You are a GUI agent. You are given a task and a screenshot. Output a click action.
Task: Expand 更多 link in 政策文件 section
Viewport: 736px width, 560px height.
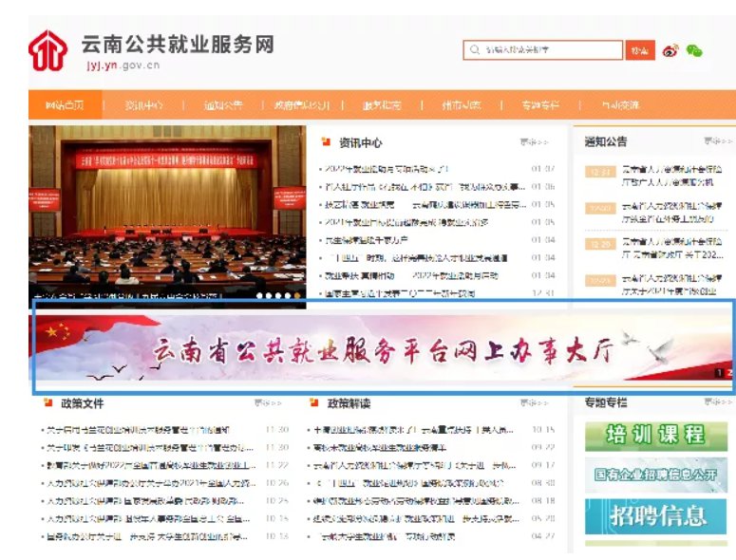(x=268, y=403)
